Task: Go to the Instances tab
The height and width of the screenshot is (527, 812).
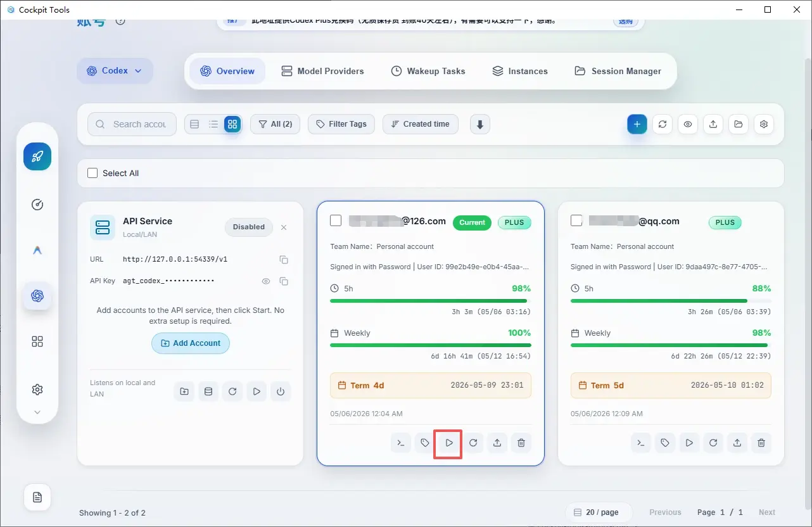Action: click(x=520, y=71)
